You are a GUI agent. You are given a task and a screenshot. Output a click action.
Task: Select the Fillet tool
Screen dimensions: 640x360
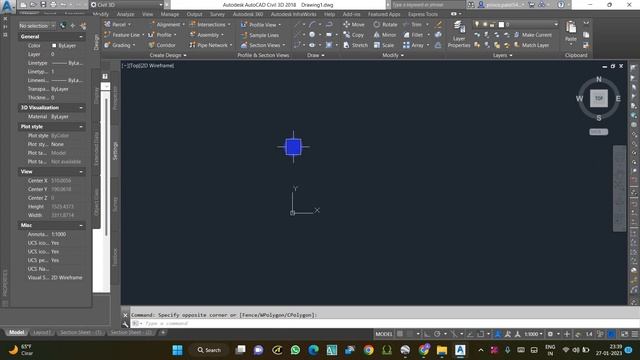(x=413, y=35)
